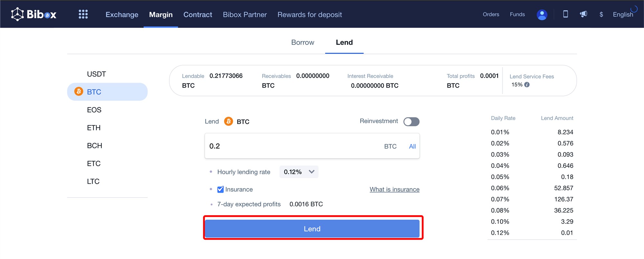The height and width of the screenshot is (259, 644).
Task: Click the mobile app download icon
Action: click(x=565, y=14)
